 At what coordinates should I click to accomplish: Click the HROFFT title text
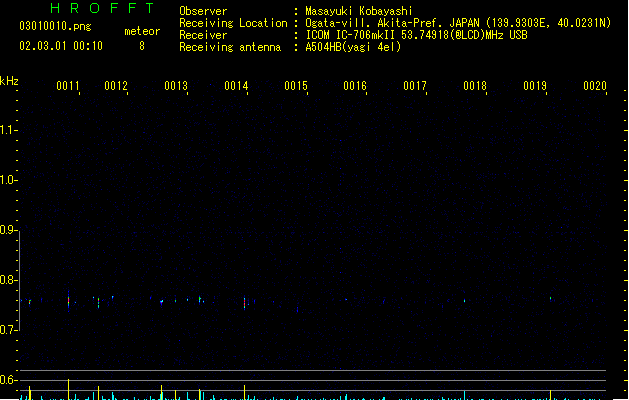click(x=103, y=8)
